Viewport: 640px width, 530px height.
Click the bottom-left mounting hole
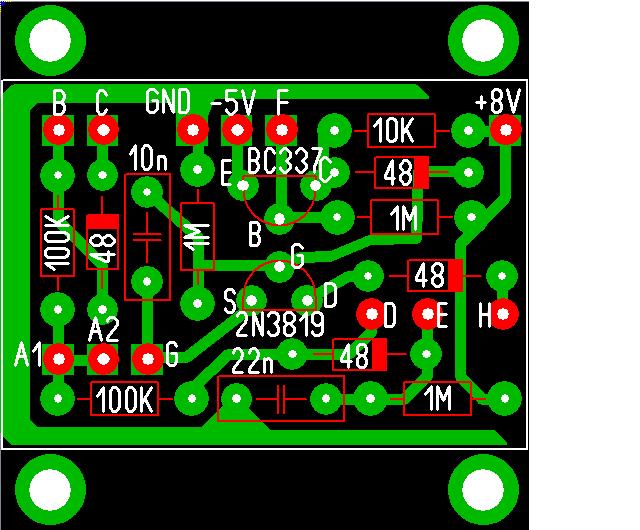point(51,489)
